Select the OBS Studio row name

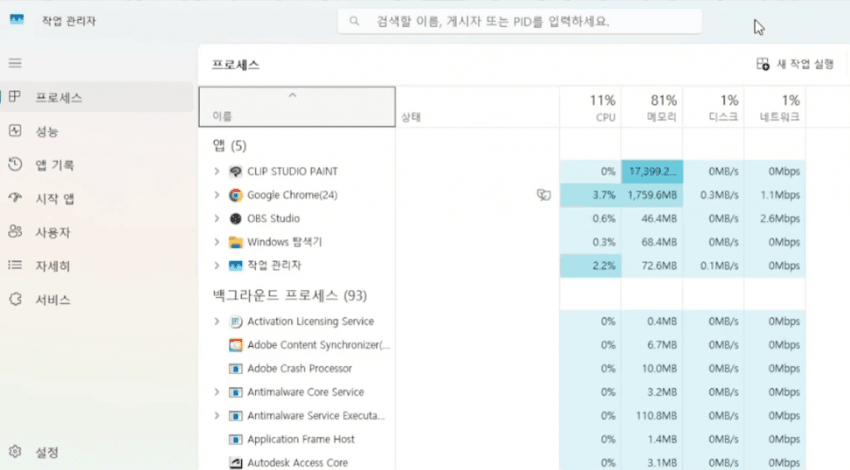click(273, 218)
